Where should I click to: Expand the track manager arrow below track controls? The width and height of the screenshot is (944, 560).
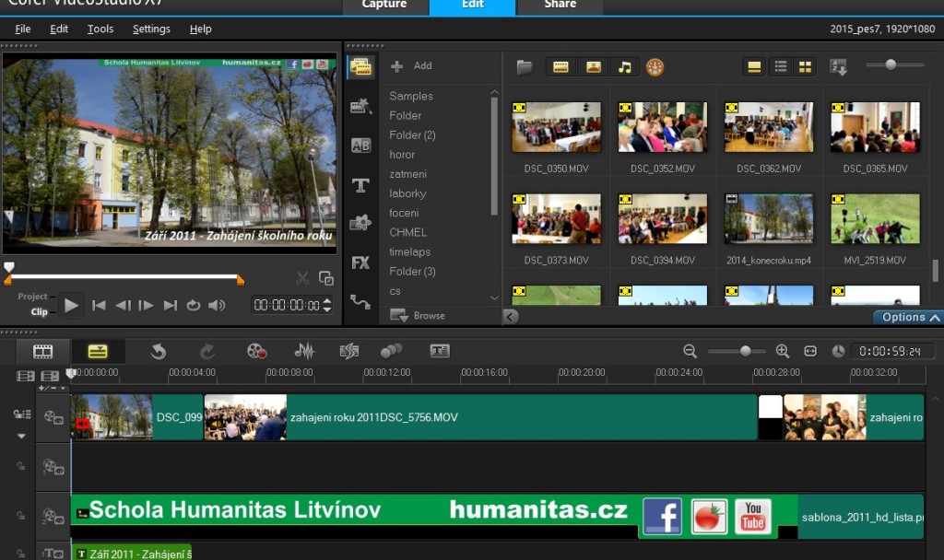(x=22, y=436)
